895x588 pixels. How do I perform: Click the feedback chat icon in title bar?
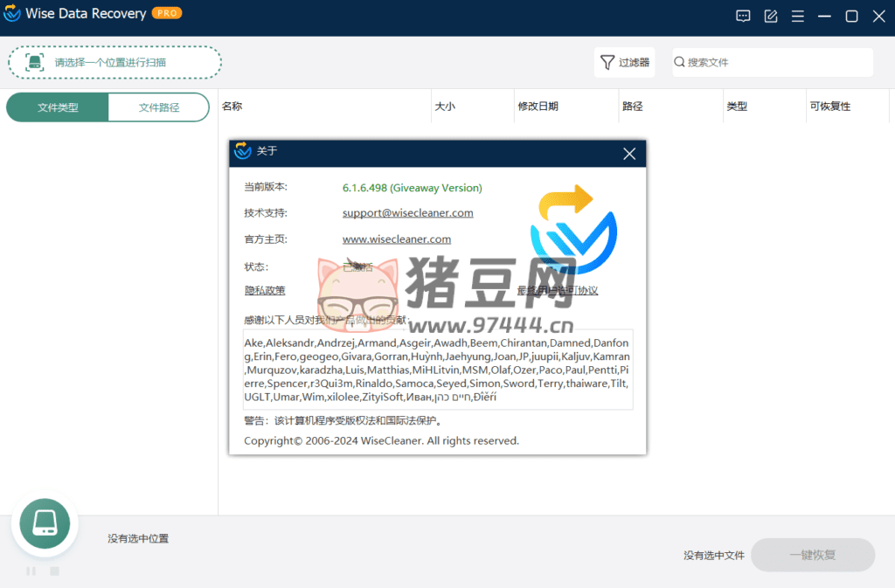pos(743,16)
